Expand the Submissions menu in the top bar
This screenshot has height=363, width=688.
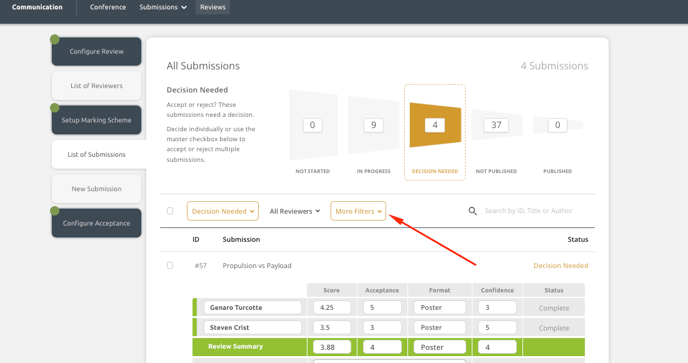(x=163, y=7)
